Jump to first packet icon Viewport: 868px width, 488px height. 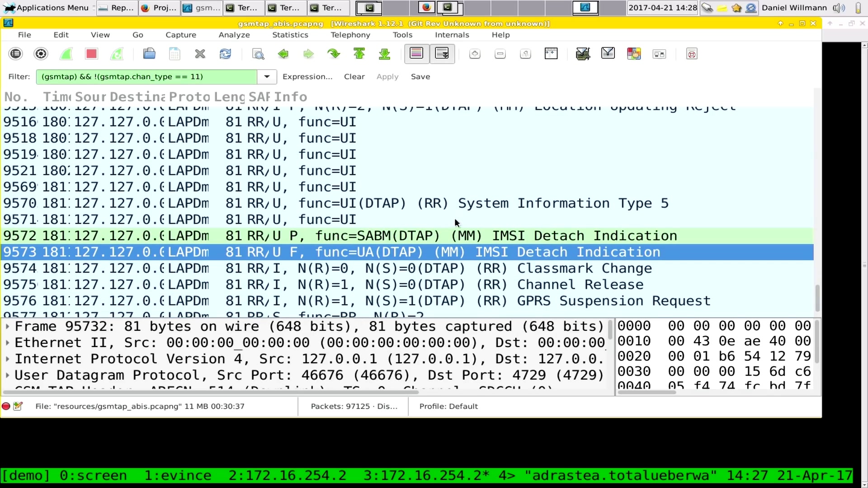point(359,54)
